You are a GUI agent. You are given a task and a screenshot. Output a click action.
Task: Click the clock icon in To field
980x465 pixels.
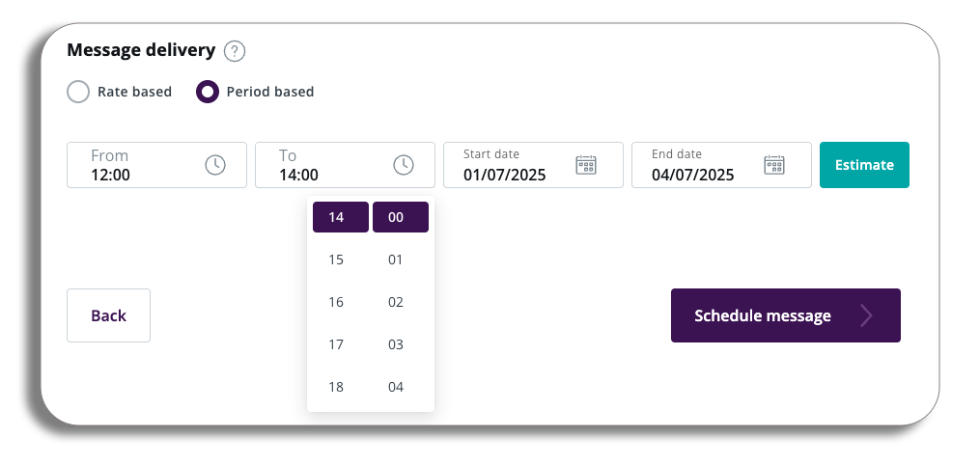404,165
